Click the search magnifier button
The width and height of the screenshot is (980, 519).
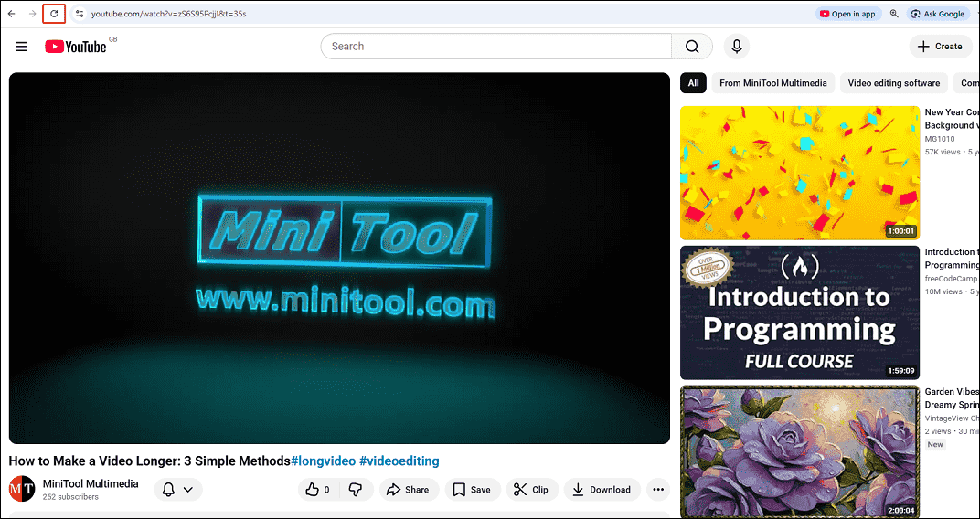692,47
